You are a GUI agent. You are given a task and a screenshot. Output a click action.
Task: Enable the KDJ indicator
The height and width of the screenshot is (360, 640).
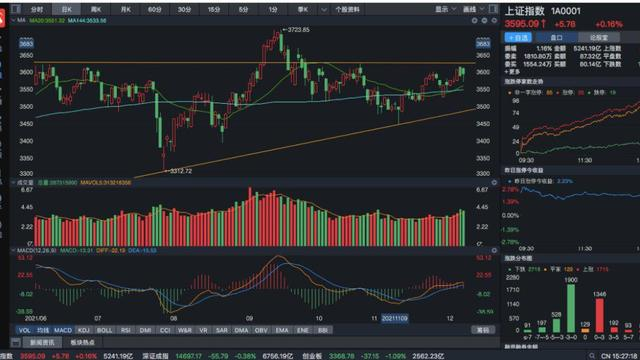[83, 330]
